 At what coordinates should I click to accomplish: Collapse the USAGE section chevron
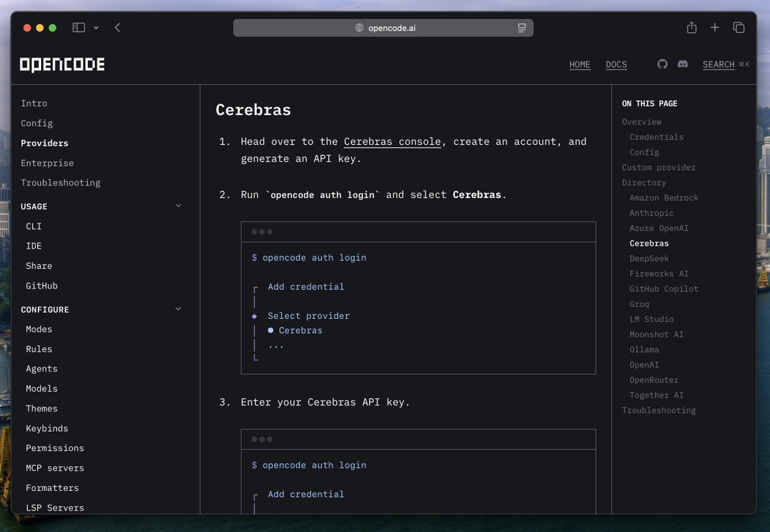[x=178, y=206]
